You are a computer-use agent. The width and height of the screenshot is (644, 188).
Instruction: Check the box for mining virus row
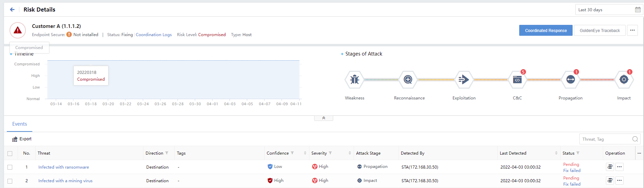(10, 181)
